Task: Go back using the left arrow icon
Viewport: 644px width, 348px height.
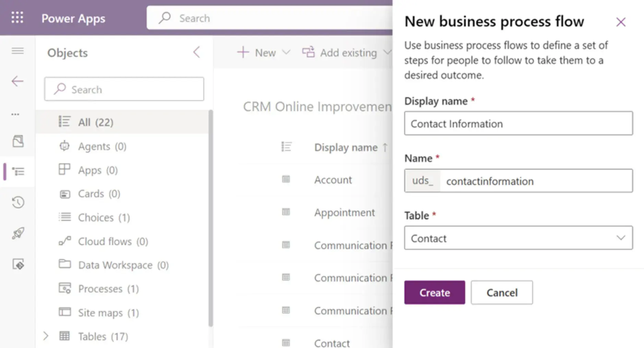Action: pos(17,81)
